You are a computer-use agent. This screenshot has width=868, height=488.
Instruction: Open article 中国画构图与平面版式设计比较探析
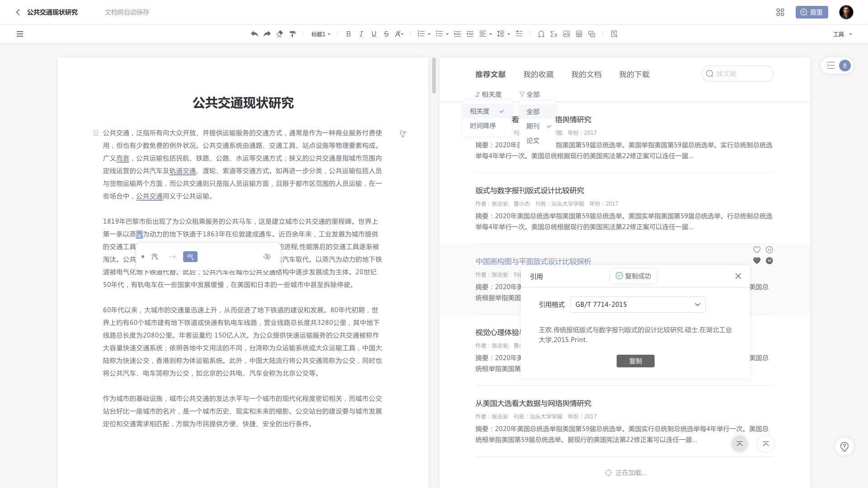coord(533,262)
